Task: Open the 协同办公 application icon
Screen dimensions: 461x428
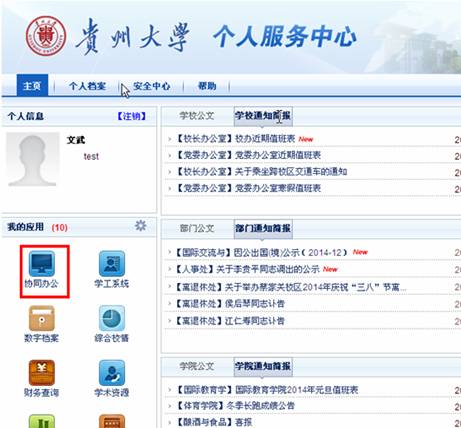Action: point(42,263)
